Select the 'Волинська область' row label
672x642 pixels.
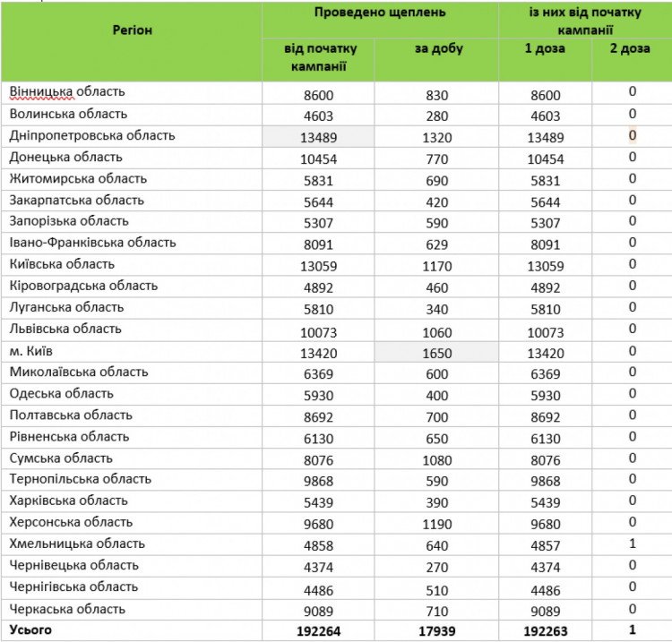coord(69,114)
